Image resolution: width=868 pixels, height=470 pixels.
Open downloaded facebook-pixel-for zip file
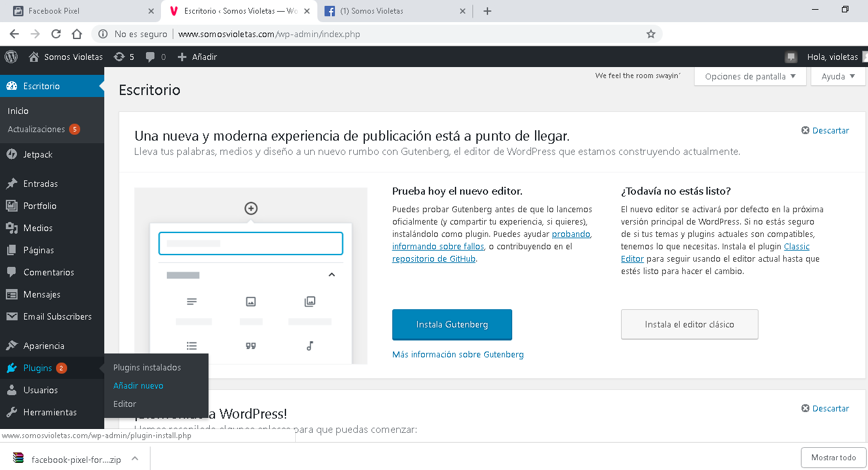67,459
